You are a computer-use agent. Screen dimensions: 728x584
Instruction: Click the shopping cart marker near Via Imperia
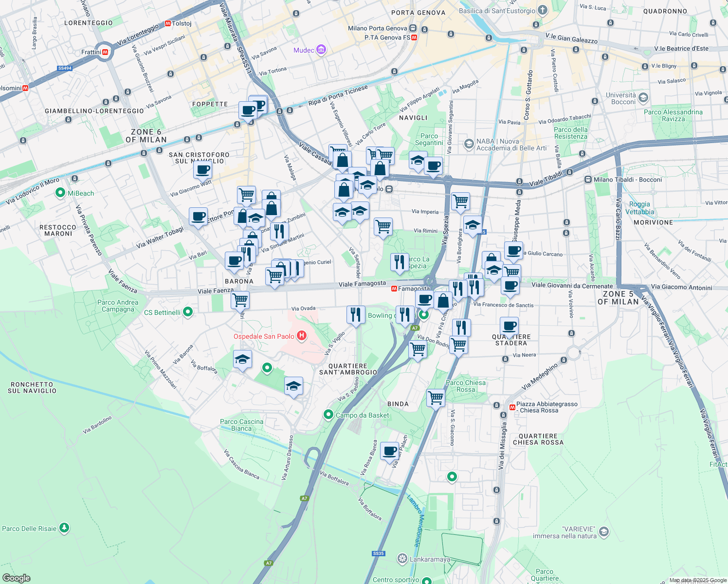pyautogui.click(x=460, y=201)
